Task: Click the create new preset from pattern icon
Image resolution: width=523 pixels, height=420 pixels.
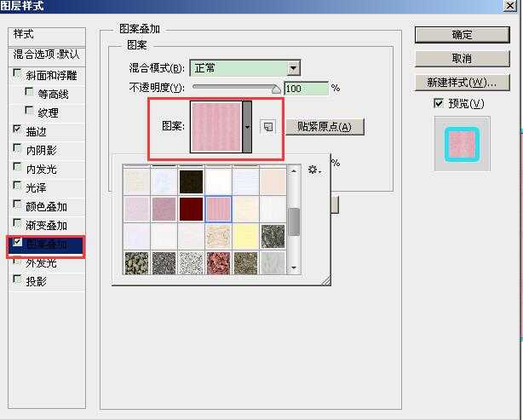Action: coord(268,127)
